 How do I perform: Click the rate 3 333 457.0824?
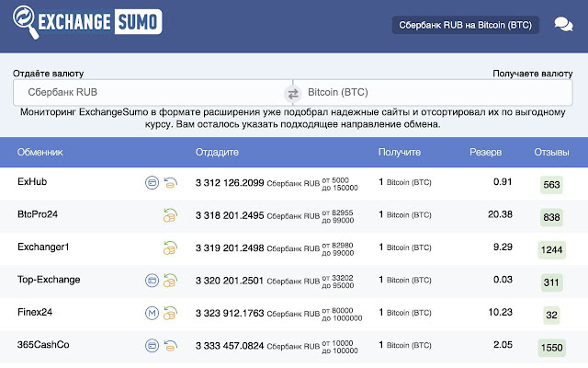click(x=230, y=346)
